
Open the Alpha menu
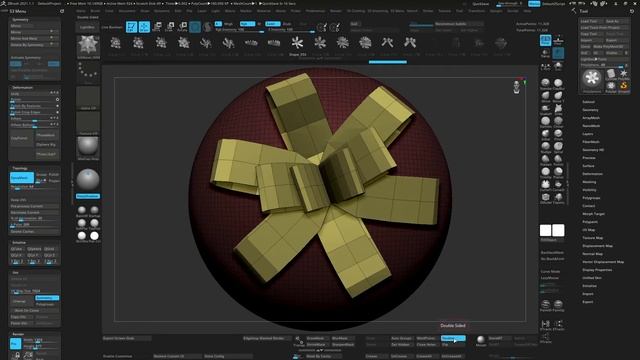click(81, 11)
